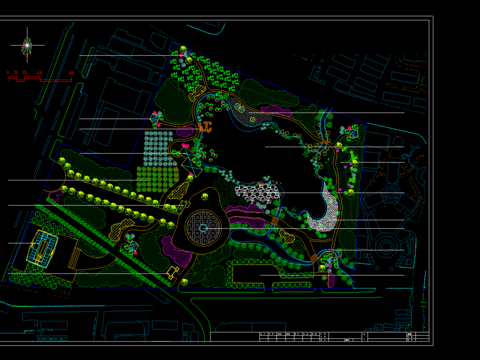The width and height of the screenshot is (480, 360).
Task: Select the title block at the bottom right
Action: (x=320, y=336)
